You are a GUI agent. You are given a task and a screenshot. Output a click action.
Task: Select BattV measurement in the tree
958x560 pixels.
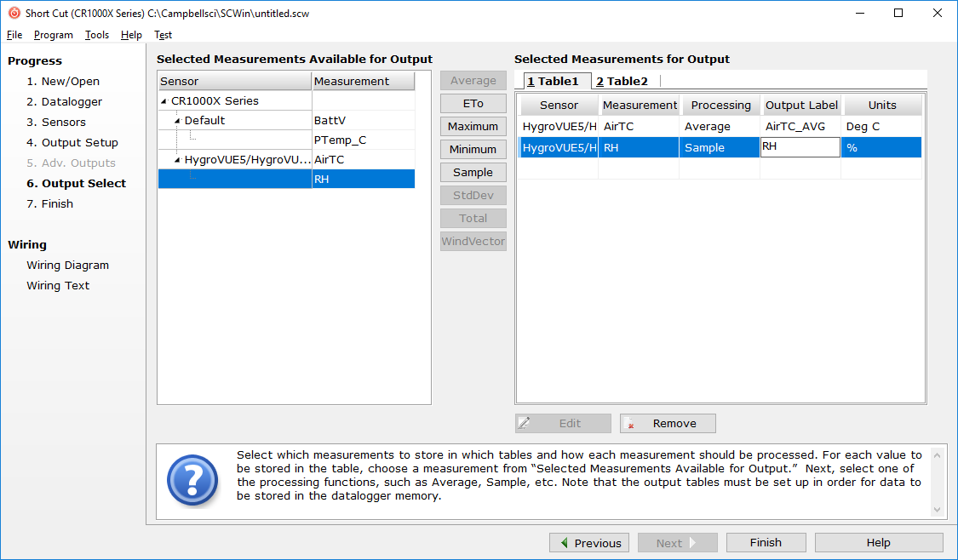[330, 121]
